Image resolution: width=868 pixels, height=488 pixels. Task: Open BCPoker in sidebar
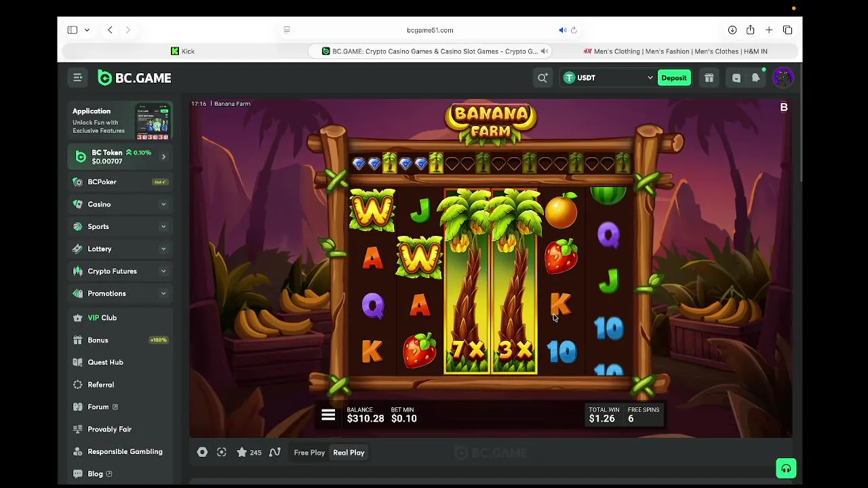tap(120, 182)
